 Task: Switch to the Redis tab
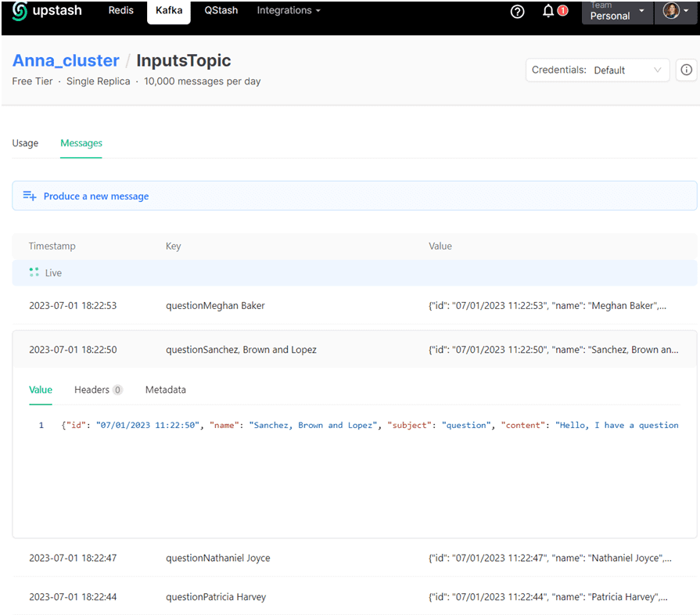(x=120, y=11)
